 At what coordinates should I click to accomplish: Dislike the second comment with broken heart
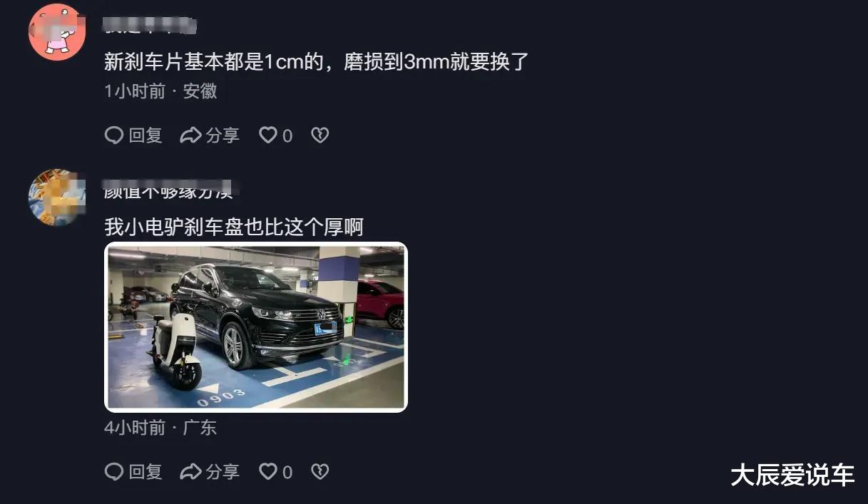pyautogui.click(x=320, y=471)
